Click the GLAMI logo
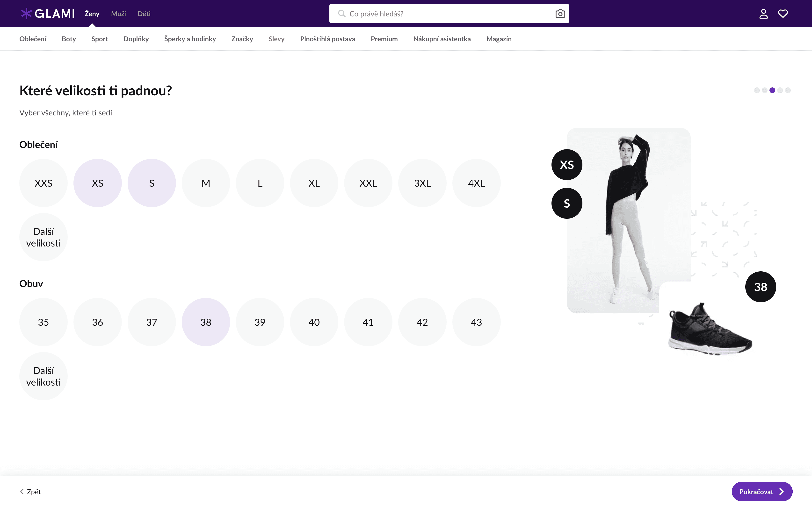This screenshot has width=812, height=507. [x=48, y=14]
